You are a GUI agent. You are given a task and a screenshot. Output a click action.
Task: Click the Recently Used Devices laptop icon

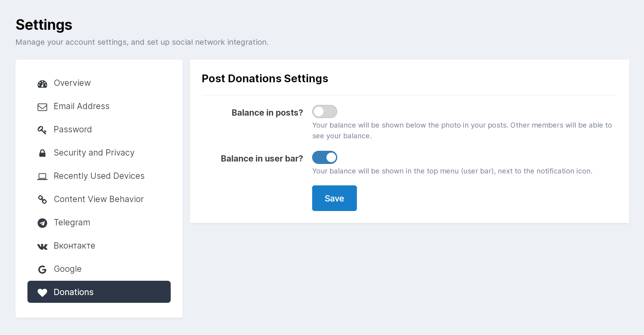[x=42, y=176]
